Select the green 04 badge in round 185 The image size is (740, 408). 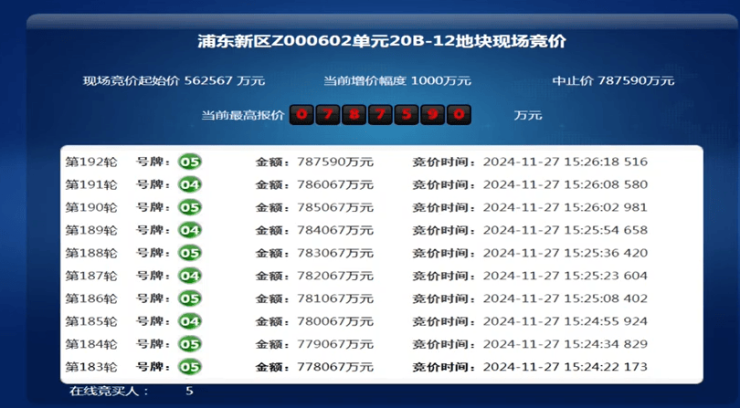coord(190,321)
